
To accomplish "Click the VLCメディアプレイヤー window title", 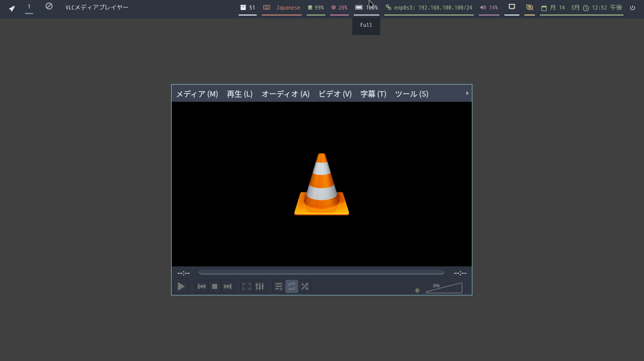I will (x=97, y=8).
